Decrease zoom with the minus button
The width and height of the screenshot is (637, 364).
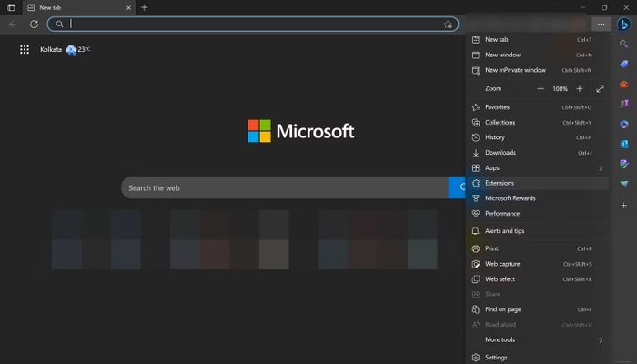(x=541, y=88)
